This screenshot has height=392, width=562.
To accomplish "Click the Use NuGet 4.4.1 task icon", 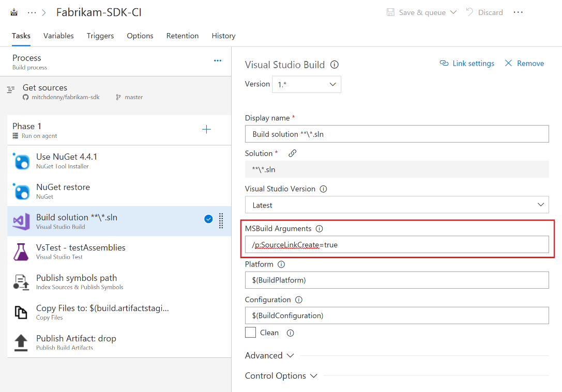I will click(21, 161).
